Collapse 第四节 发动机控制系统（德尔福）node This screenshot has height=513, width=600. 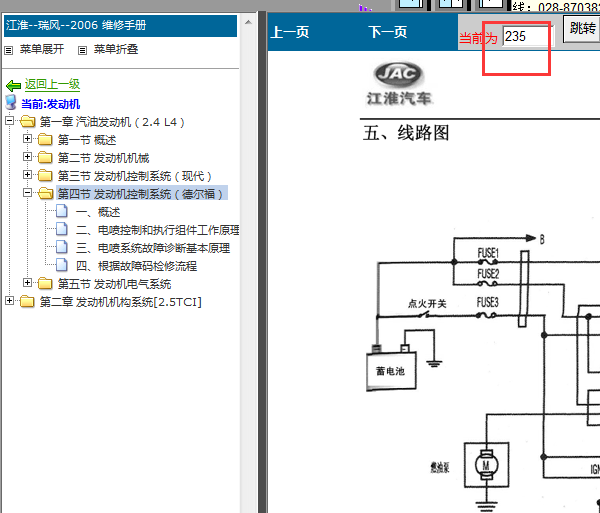27,192
